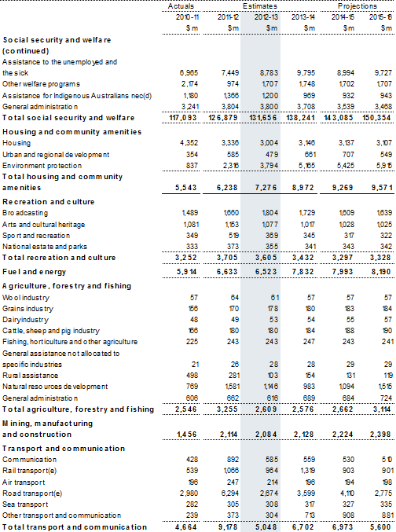Click the 'Housing' row label
Screen dimensions: 396x532
click(x=16, y=143)
